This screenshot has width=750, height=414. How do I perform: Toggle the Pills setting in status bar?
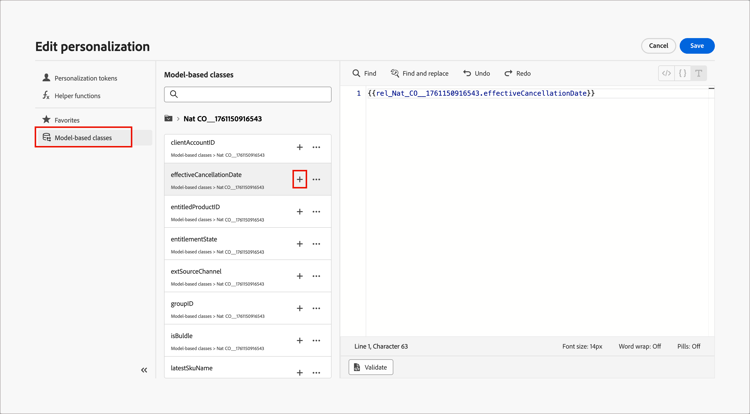coord(688,347)
